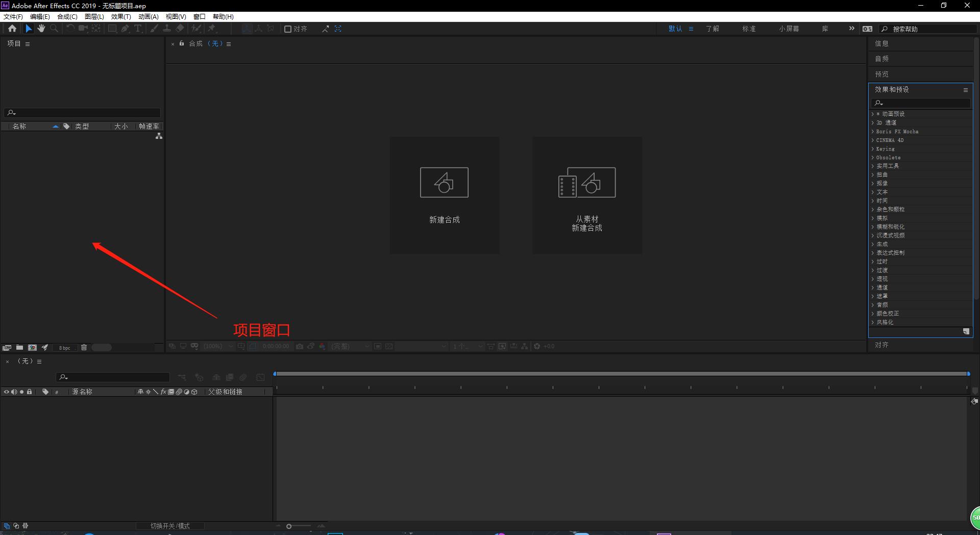Click the timeline zoom slider handle
This screenshot has width=980, height=535.
pos(289,526)
